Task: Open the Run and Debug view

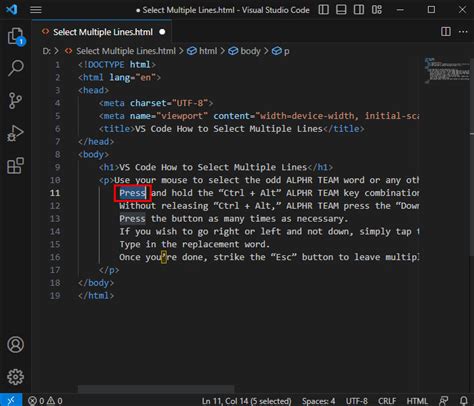Action: click(x=15, y=133)
